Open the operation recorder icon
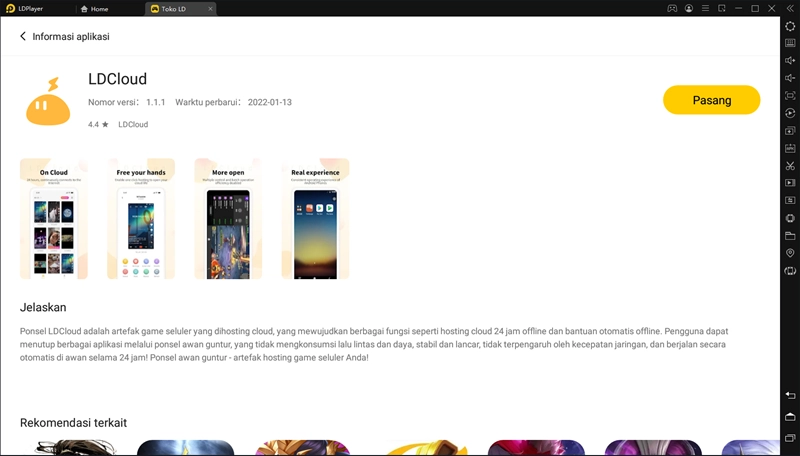This screenshot has width=800, height=456. pyautogui.click(x=790, y=200)
